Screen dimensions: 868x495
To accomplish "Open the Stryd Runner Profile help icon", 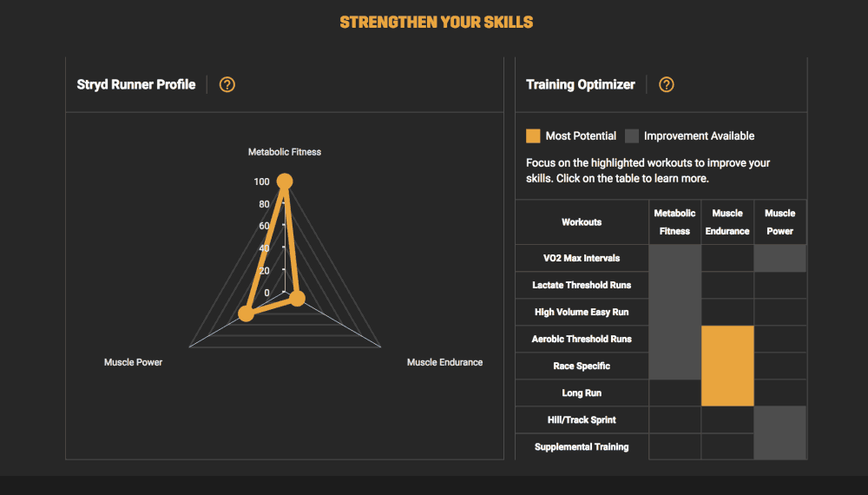I will [227, 85].
